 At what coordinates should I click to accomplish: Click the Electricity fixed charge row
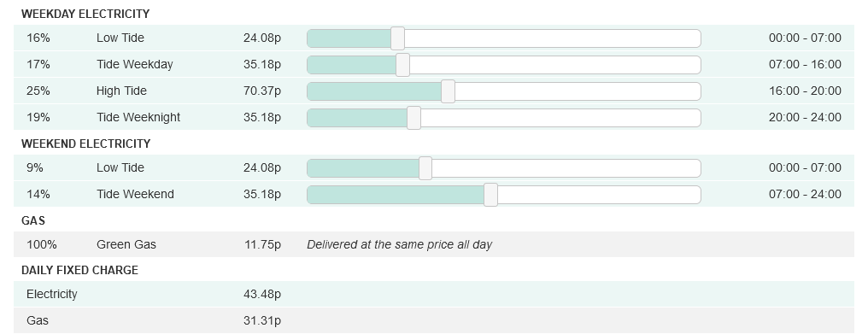[434, 294]
